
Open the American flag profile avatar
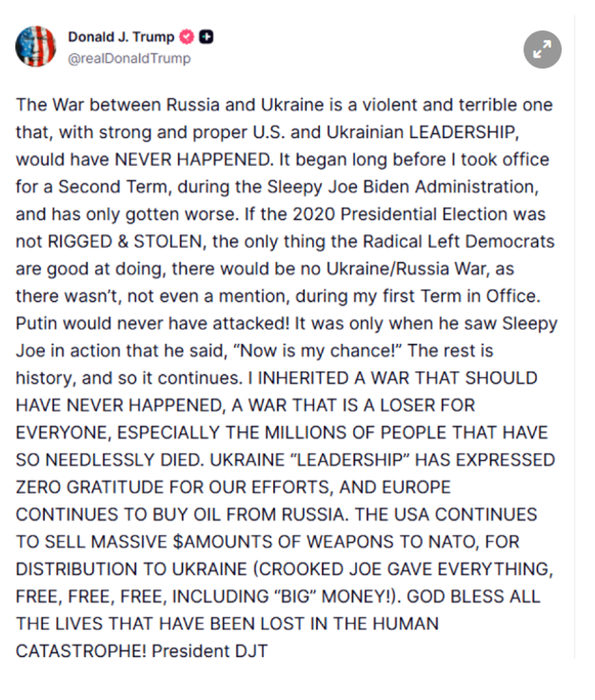coord(36,46)
